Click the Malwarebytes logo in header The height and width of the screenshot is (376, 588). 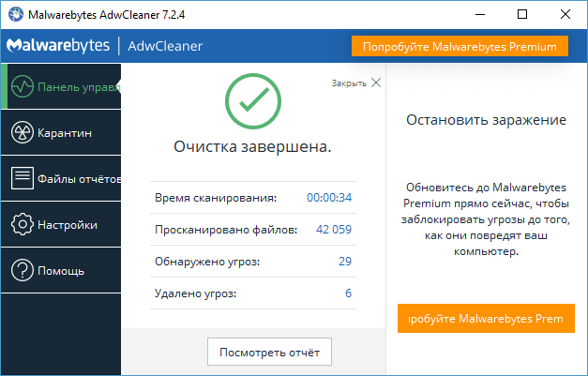click(x=58, y=46)
